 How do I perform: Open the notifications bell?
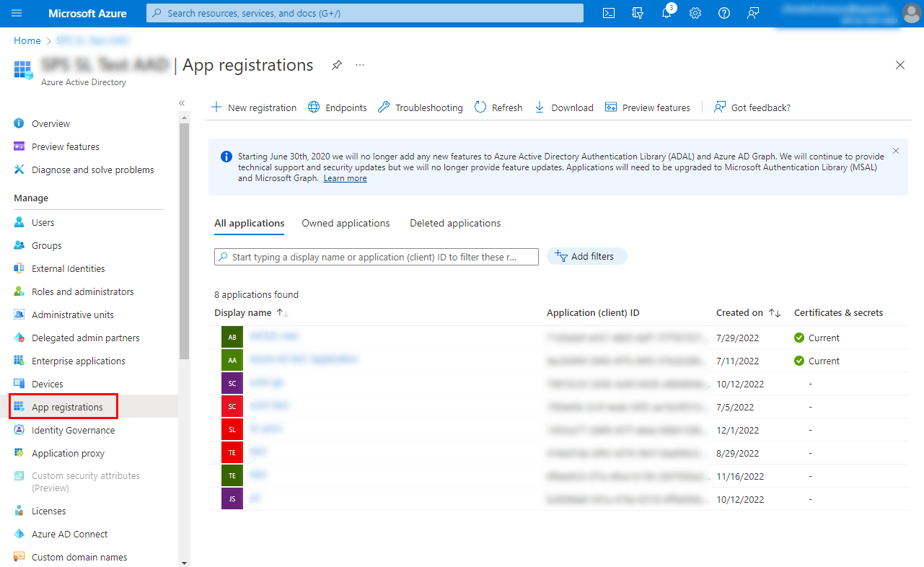pyautogui.click(x=666, y=13)
